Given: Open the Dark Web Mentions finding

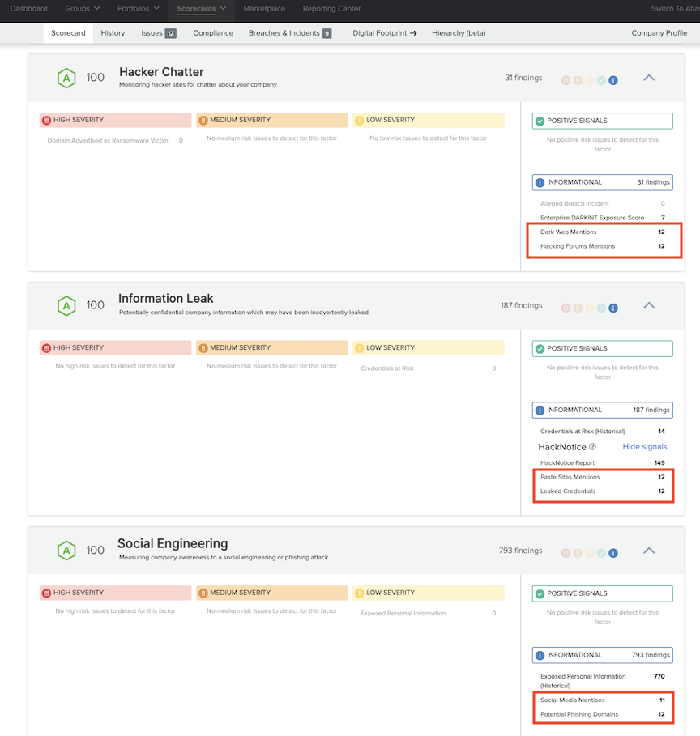Looking at the screenshot, I should tap(568, 232).
